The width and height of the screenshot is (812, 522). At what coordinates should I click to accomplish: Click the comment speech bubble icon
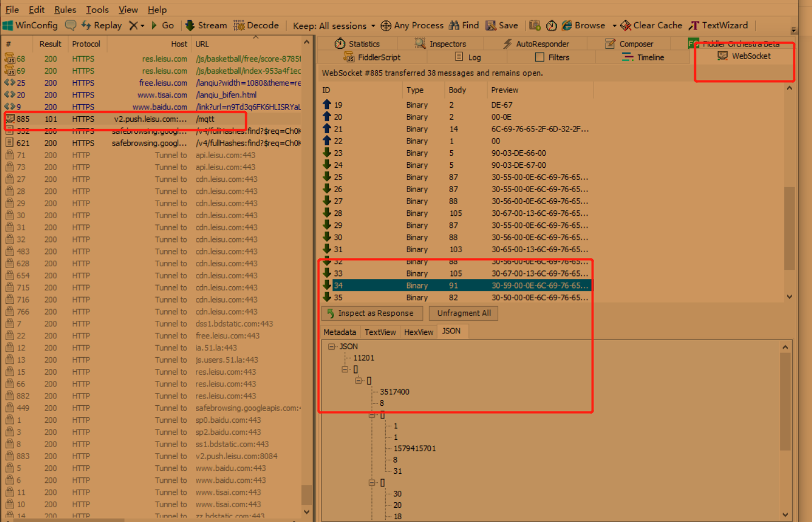pyautogui.click(x=70, y=26)
